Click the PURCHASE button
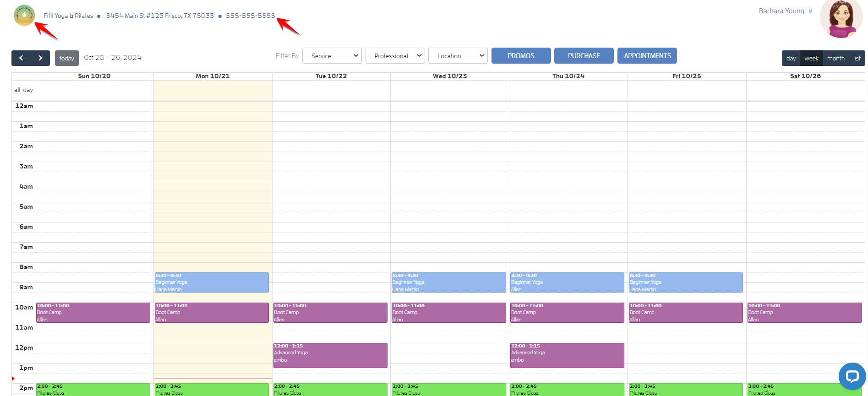 [584, 56]
